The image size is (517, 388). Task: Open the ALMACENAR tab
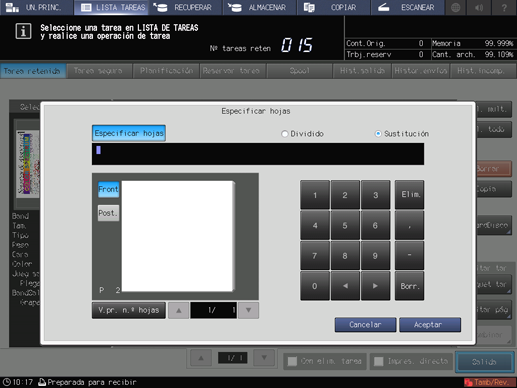click(x=260, y=7)
